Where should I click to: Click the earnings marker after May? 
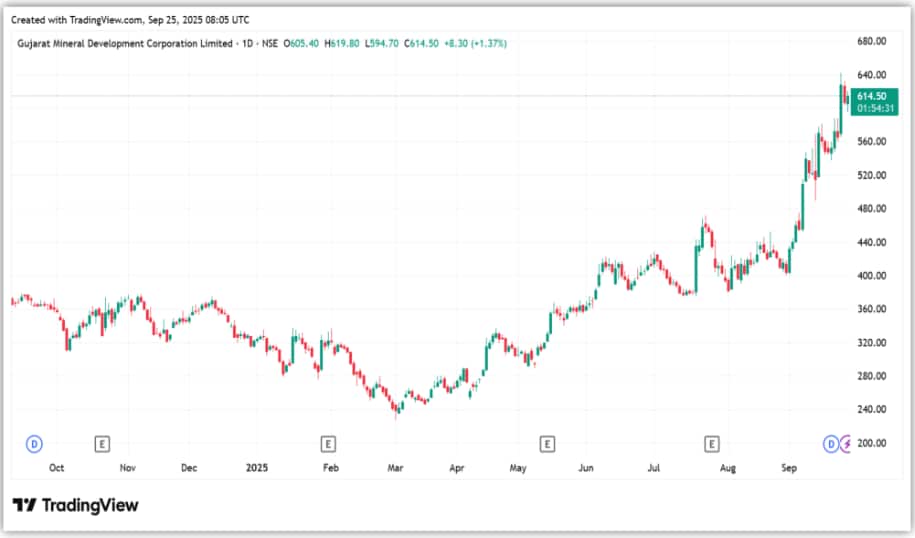(x=546, y=442)
